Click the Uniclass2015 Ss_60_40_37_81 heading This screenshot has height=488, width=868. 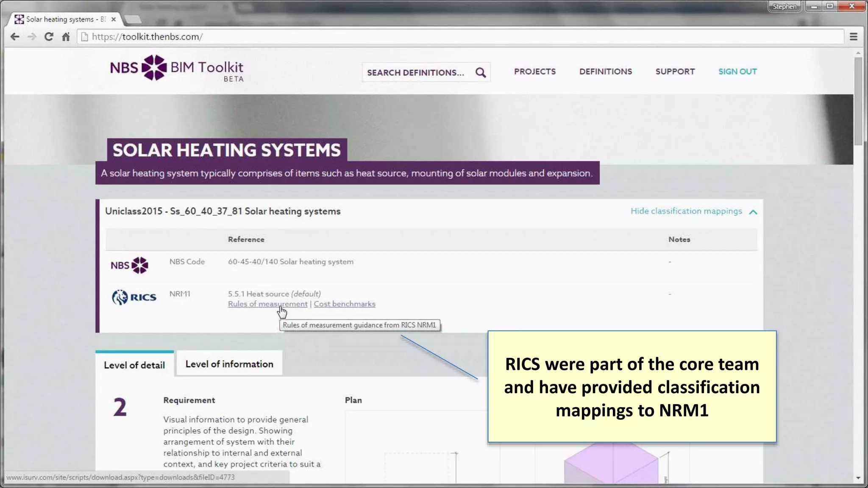223,211
